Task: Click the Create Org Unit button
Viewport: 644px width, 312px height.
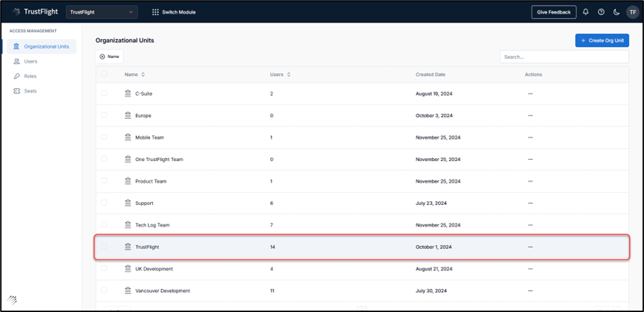Action: click(x=602, y=40)
